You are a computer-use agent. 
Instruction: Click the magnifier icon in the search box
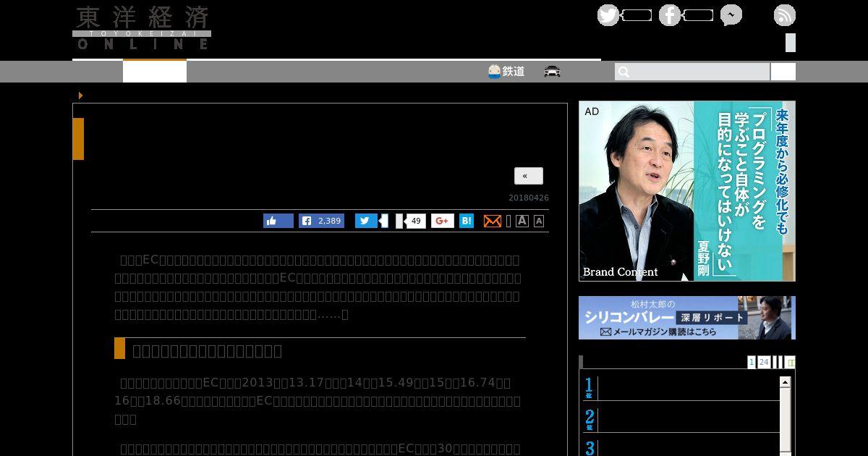coord(624,72)
